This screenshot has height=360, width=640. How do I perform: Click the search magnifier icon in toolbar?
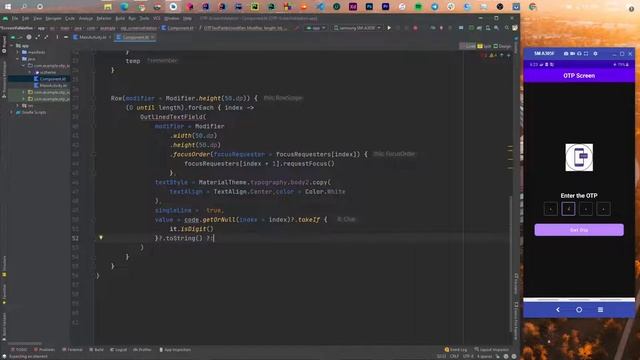tap(507, 28)
